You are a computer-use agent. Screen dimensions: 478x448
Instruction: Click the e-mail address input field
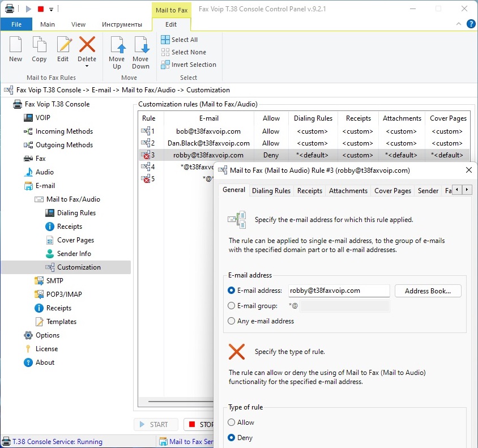pyautogui.click(x=339, y=291)
